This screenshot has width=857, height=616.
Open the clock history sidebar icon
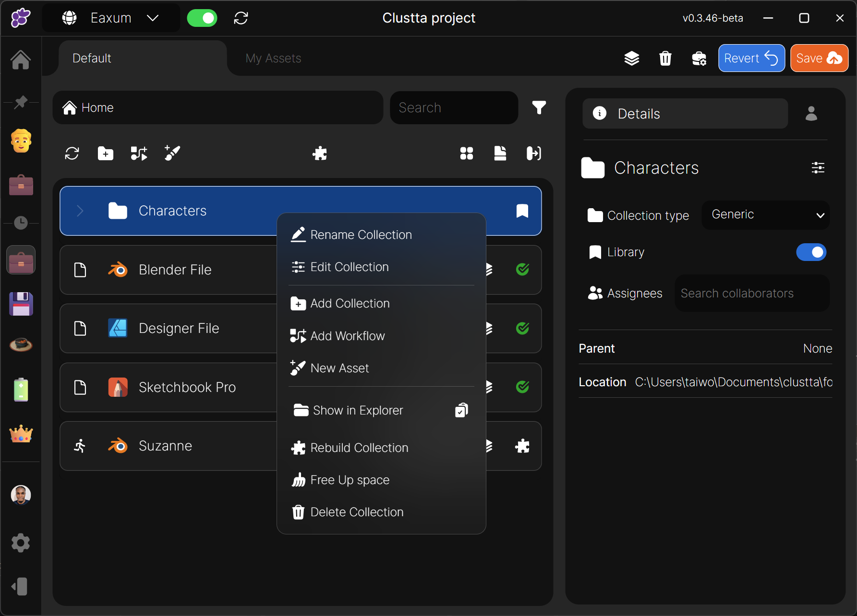click(21, 223)
